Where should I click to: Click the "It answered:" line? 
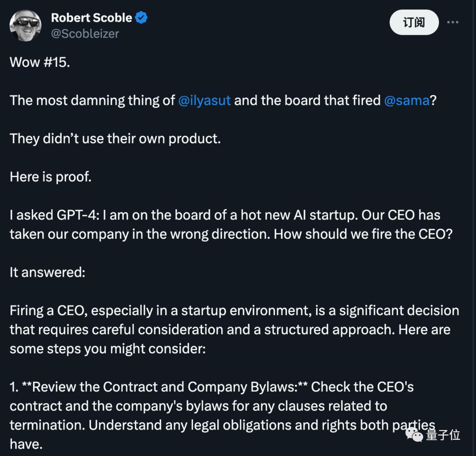pos(47,272)
